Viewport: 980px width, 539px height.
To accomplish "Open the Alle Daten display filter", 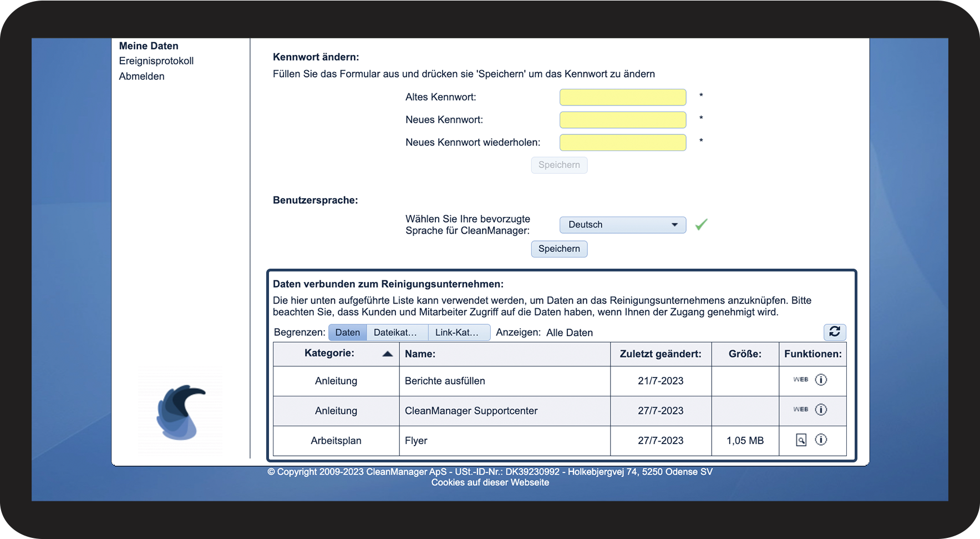I will click(569, 333).
